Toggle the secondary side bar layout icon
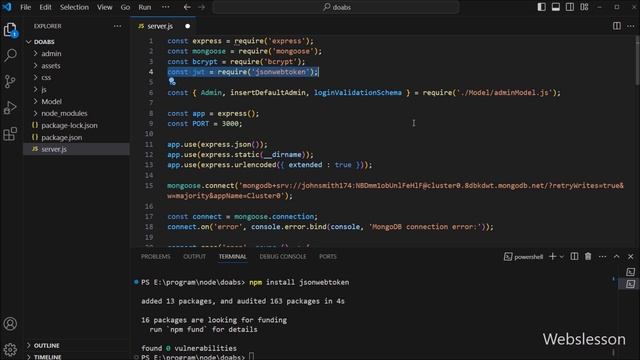This screenshot has height=360, width=640. [x=570, y=7]
